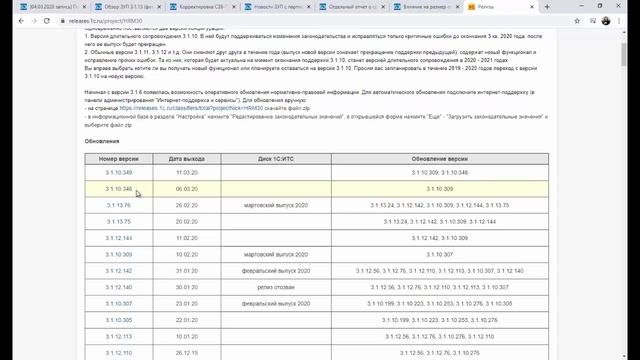Click the browser forward arrow
The width and height of the screenshot is (640, 360).
pos(34,21)
